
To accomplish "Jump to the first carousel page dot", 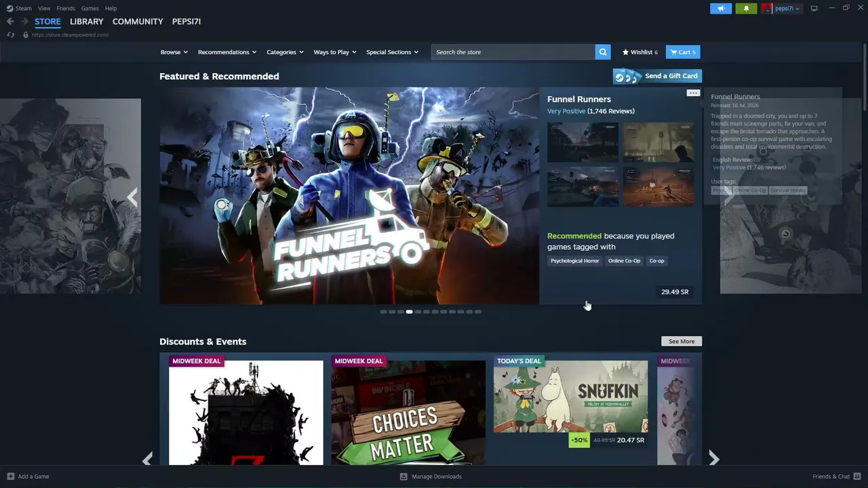I will pyautogui.click(x=383, y=312).
